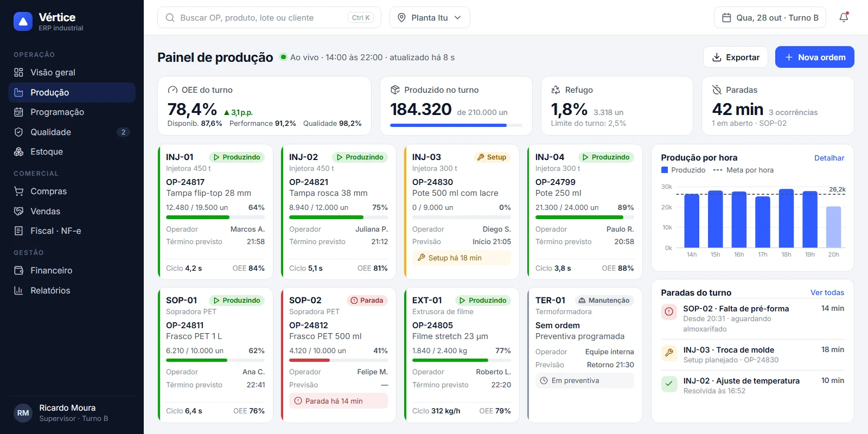The width and height of the screenshot is (868, 434).
Task: Click the search field for OP, produto, lote
Action: pos(269,18)
